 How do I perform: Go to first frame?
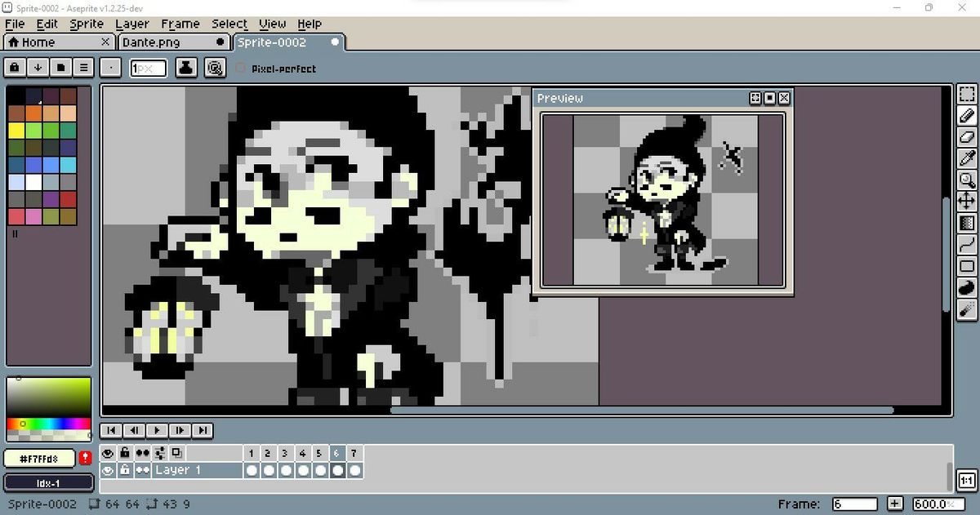tap(112, 430)
